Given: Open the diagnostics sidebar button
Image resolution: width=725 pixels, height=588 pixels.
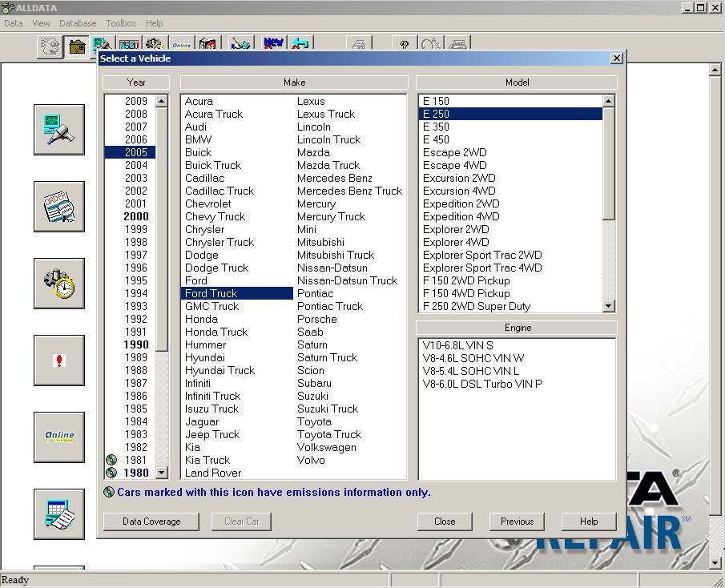Looking at the screenshot, I should pos(59,130).
